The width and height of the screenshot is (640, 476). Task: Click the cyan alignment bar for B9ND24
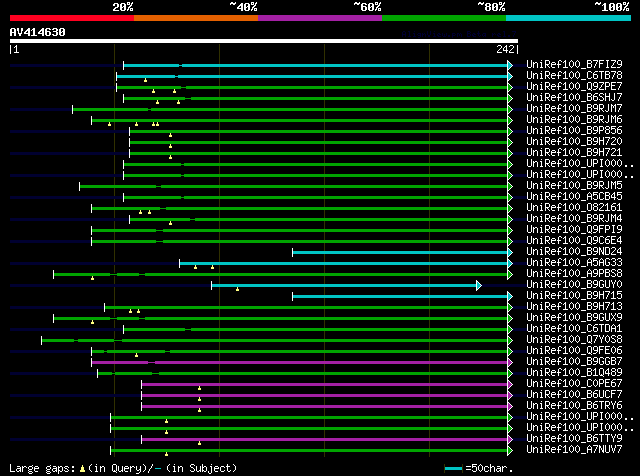point(400,253)
